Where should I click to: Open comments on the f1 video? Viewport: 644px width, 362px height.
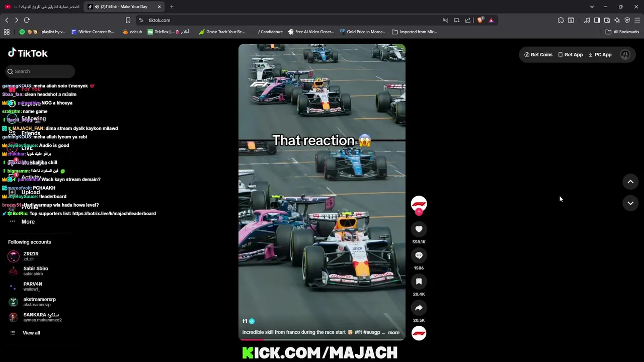pos(419,255)
